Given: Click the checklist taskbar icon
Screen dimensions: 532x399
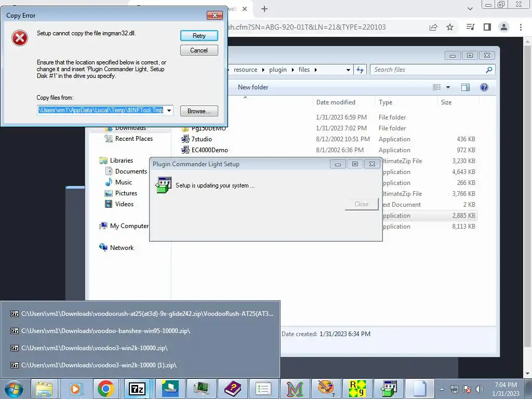Looking at the screenshot, I should (x=263, y=389).
